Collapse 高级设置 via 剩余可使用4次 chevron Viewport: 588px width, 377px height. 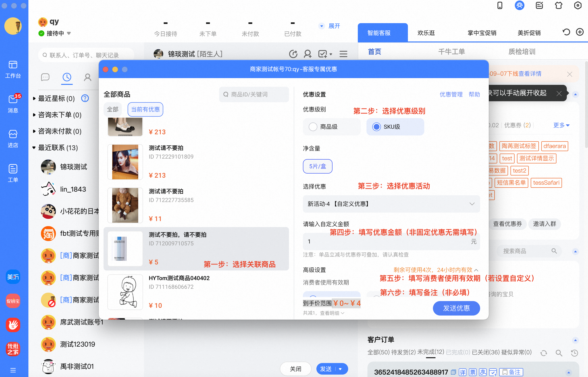point(476,270)
